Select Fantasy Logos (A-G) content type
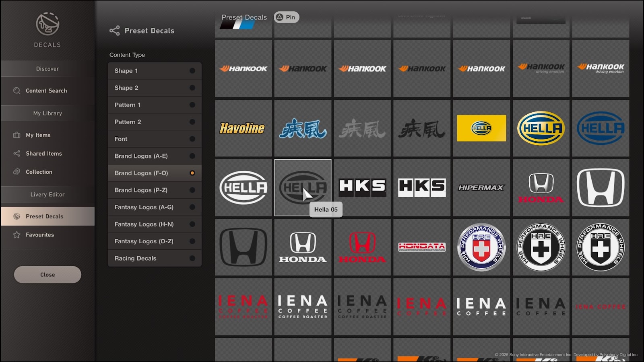Image resolution: width=644 pixels, height=362 pixels. pos(155,207)
